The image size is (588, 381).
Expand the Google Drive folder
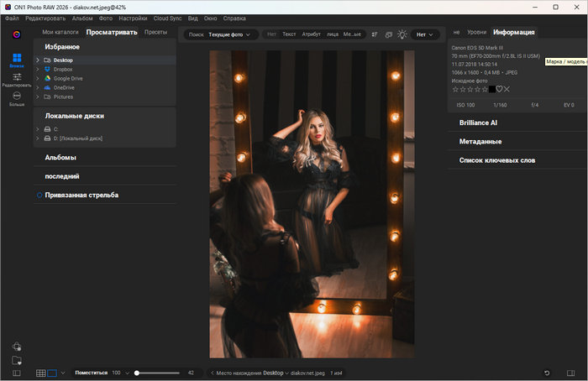(x=38, y=78)
